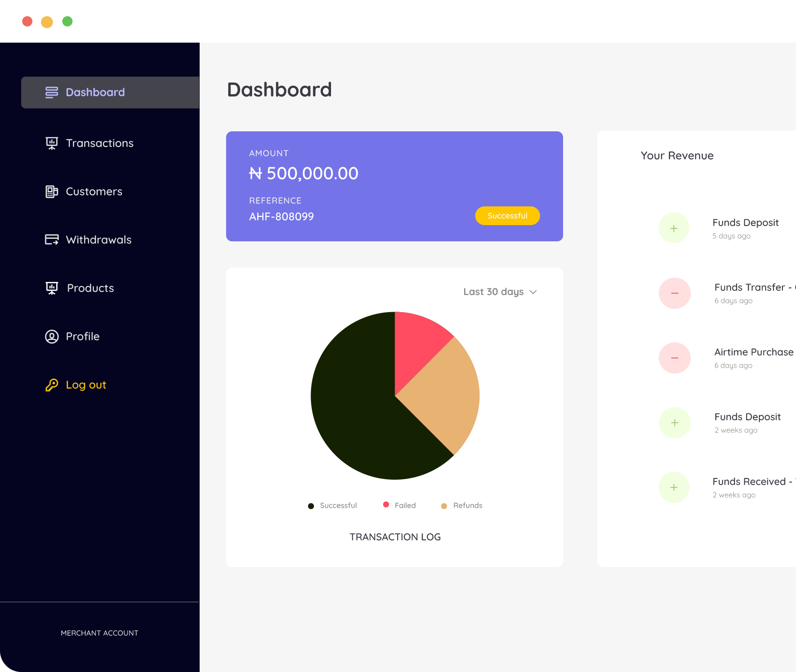Open Transactions using its sidebar icon
The height and width of the screenshot is (672, 796).
click(x=52, y=143)
